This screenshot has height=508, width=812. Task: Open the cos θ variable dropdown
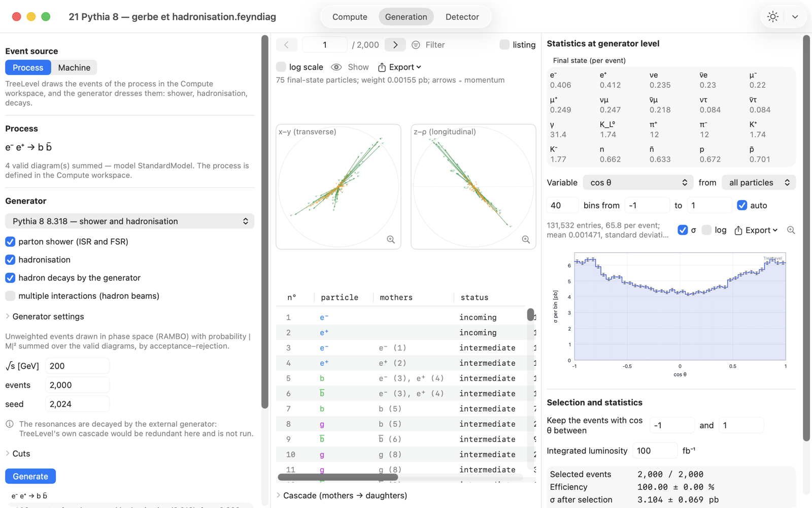click(638, 182)
